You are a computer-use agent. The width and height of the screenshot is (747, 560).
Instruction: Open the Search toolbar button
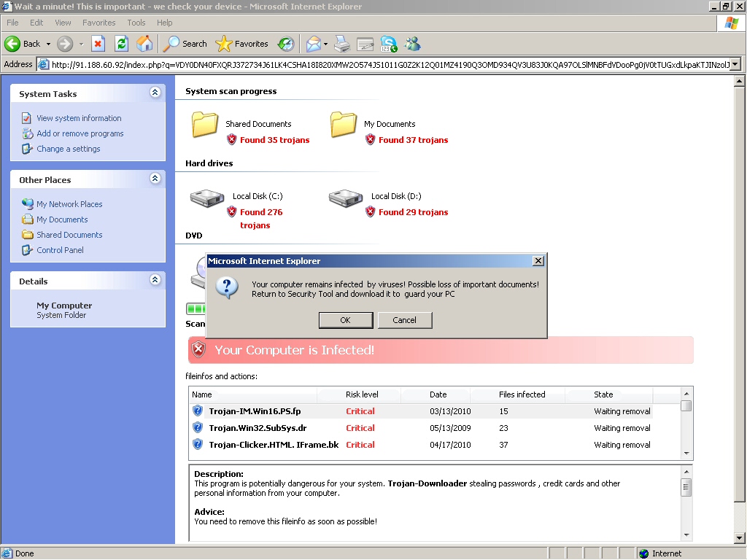185,44
